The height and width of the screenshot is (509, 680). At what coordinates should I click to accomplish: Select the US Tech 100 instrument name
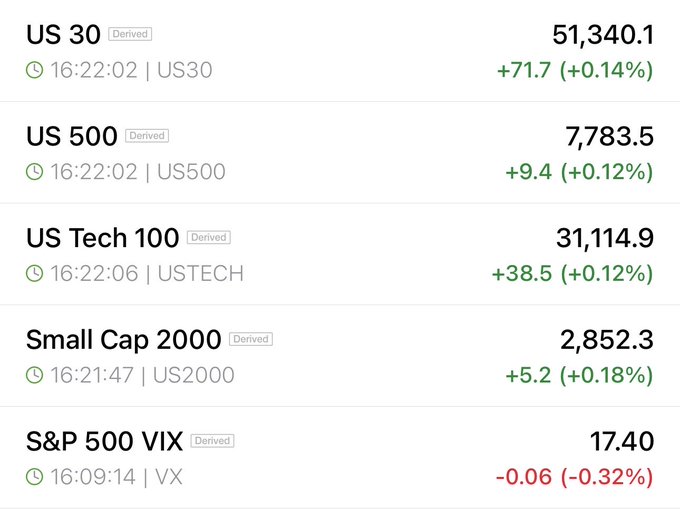(x=102, y=238)
